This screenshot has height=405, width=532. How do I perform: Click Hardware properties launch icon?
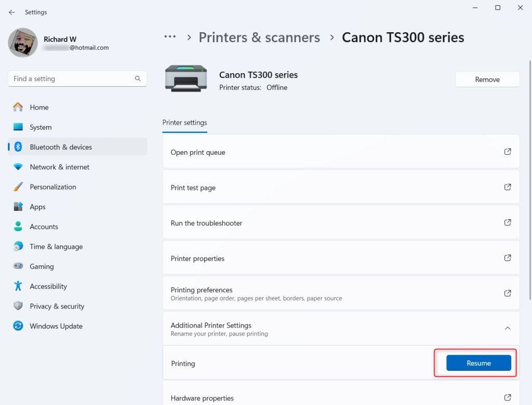tap(508, 397)
